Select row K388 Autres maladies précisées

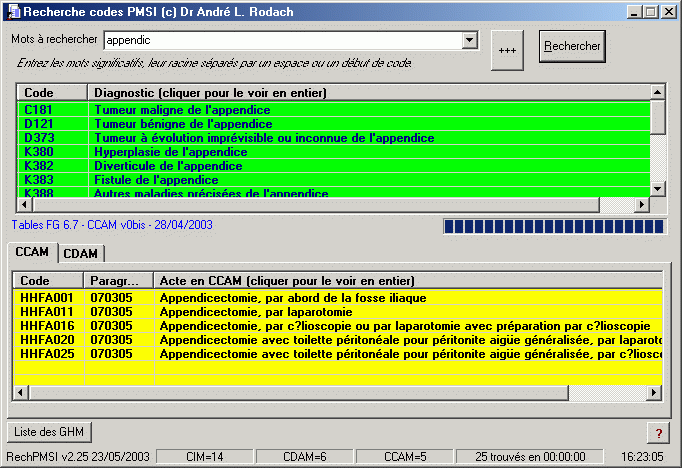334,193
